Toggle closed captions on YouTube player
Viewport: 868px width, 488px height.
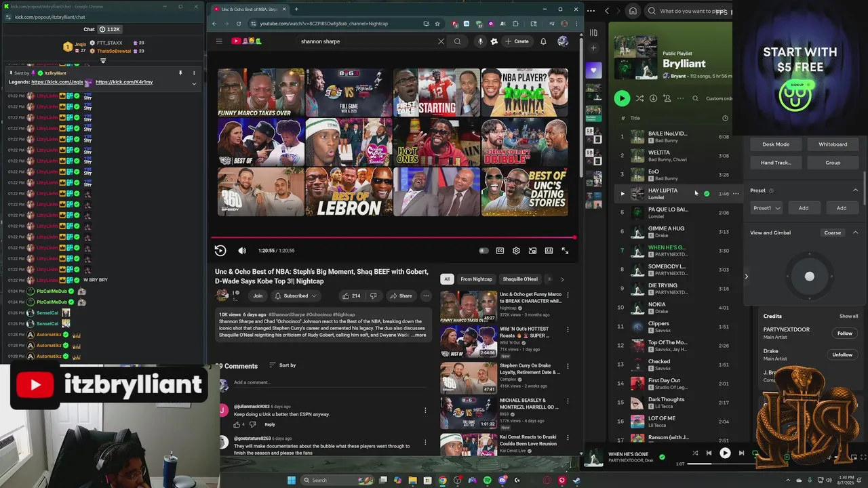click(x=500, y=251)
